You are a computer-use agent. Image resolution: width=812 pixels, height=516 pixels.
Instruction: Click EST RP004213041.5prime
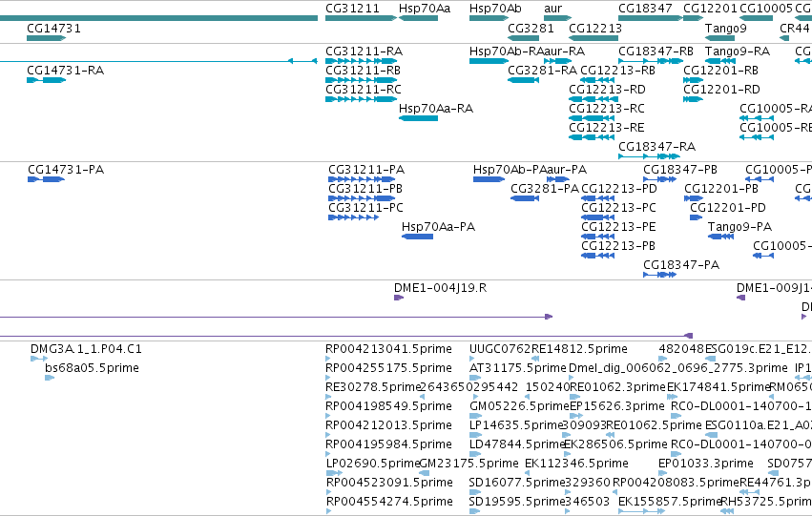coord(328,359)
